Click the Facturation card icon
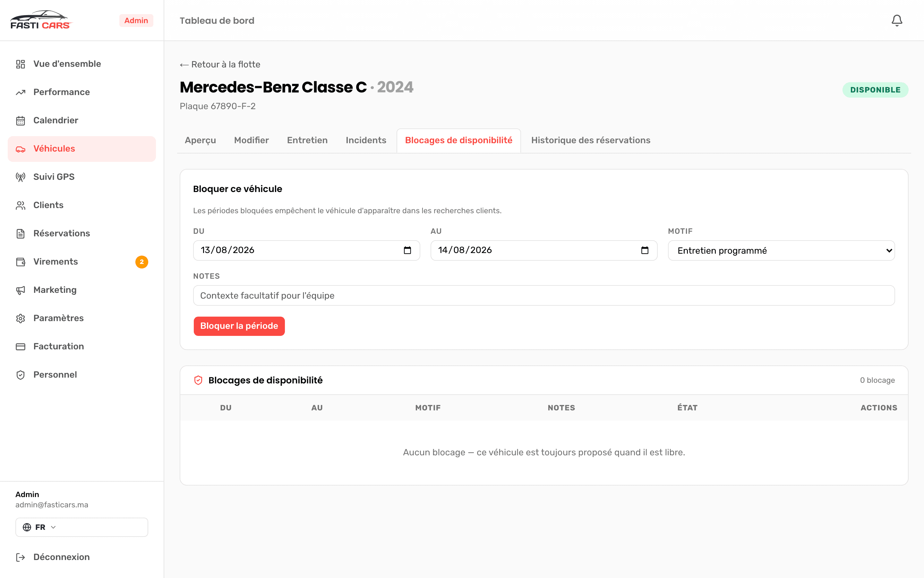924x578 pixels. 21,347
